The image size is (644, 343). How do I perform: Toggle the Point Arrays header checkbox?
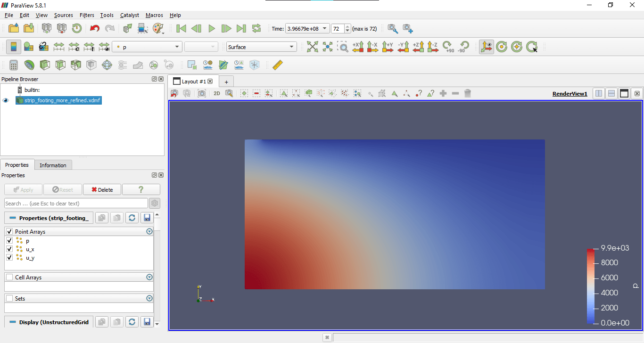(x=9, y=232)
